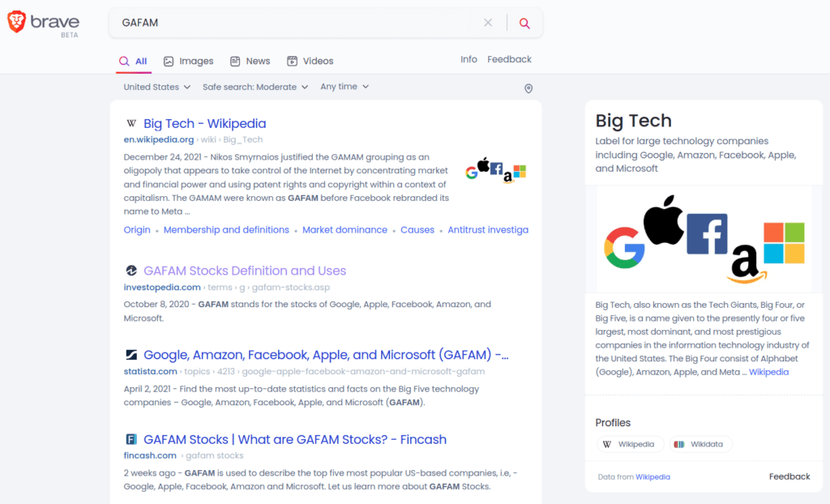Click the Big Tech panel title
Screen dimensions: 830x504
633,121
